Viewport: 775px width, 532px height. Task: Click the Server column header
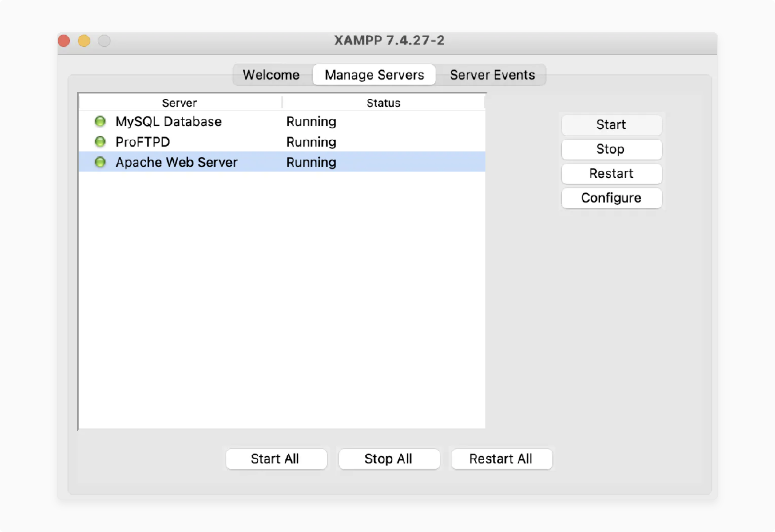click(179, 103)
